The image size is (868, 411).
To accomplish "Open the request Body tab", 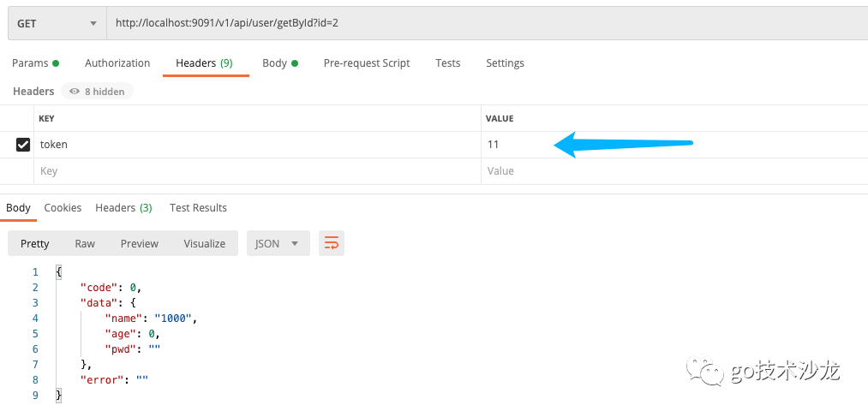I will [280, 63].
